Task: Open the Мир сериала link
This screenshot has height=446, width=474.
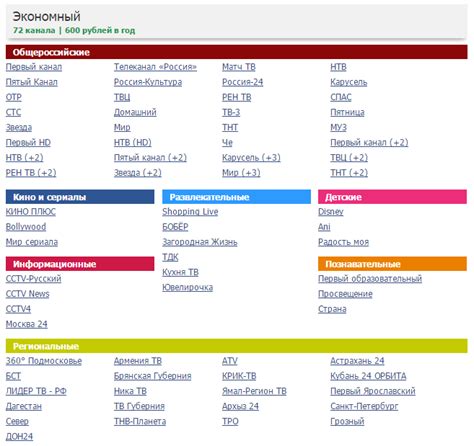Action: [32, 242]
